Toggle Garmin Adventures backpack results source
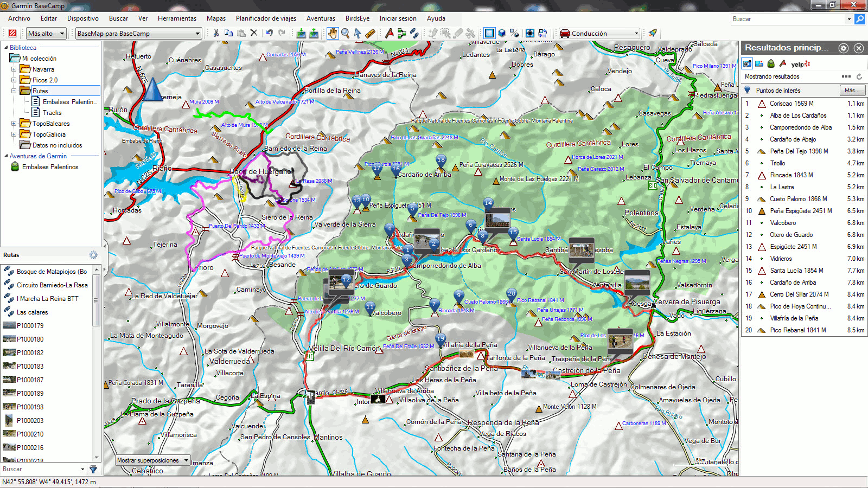The height and width of the screenshot is (488, 868). (x=771, y=63)
